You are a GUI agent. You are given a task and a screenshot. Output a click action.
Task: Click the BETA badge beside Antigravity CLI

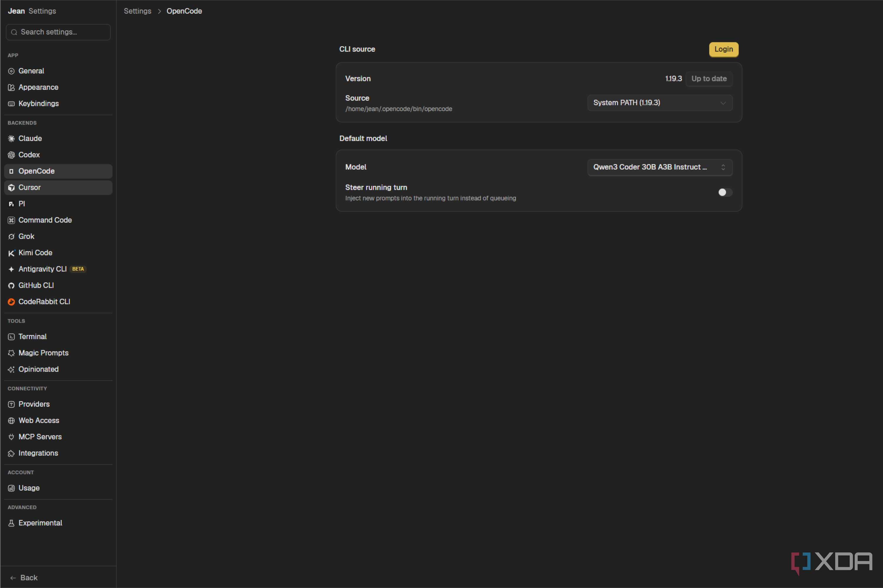point(78,269)
